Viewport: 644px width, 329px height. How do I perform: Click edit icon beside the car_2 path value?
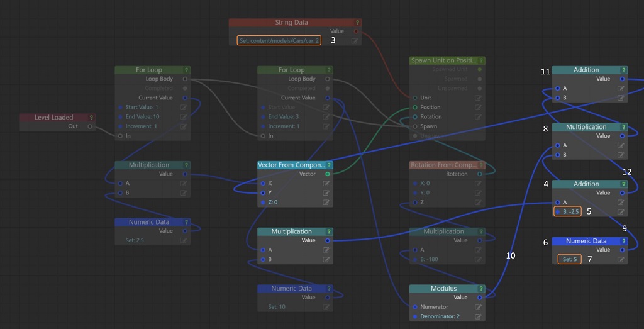point(355,40)
